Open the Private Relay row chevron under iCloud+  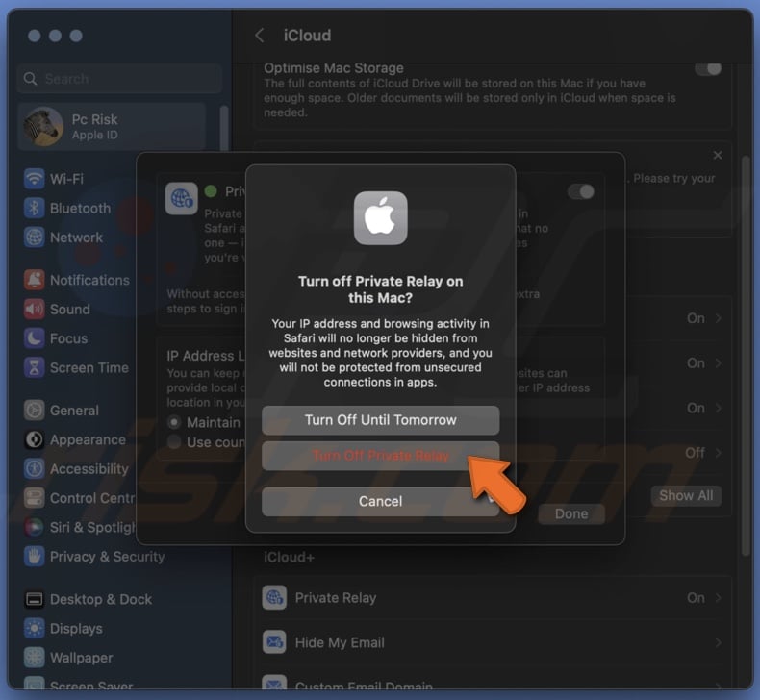pos(719,598)
